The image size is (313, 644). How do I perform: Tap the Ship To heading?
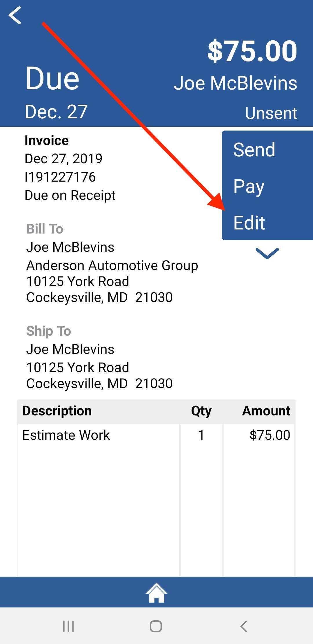pos(48,331)
